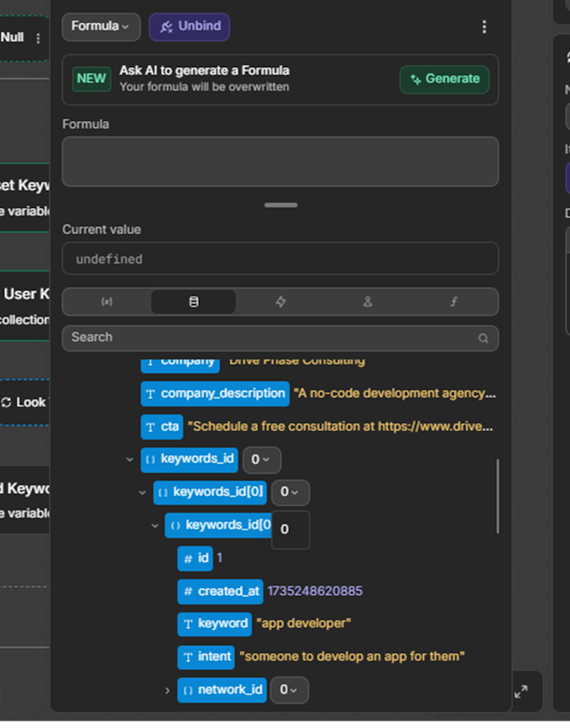The width and height of the screenshot is (570, 728).
Task: Select the intent field chip
Action: click(206, 657)
